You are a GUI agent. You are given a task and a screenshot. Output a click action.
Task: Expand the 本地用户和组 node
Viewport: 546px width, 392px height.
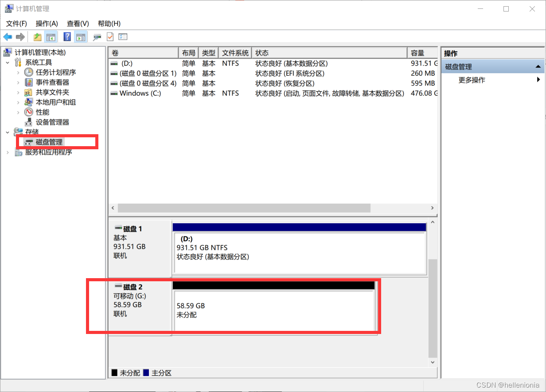18,102
